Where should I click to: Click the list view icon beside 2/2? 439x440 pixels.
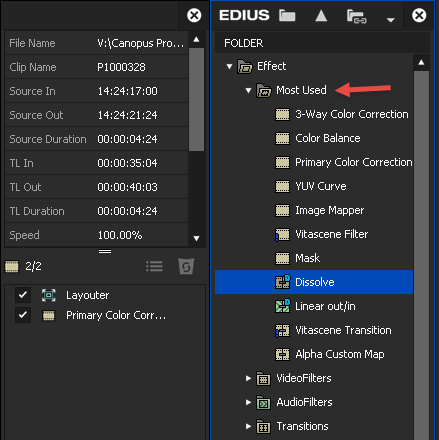tap(154, 266)
